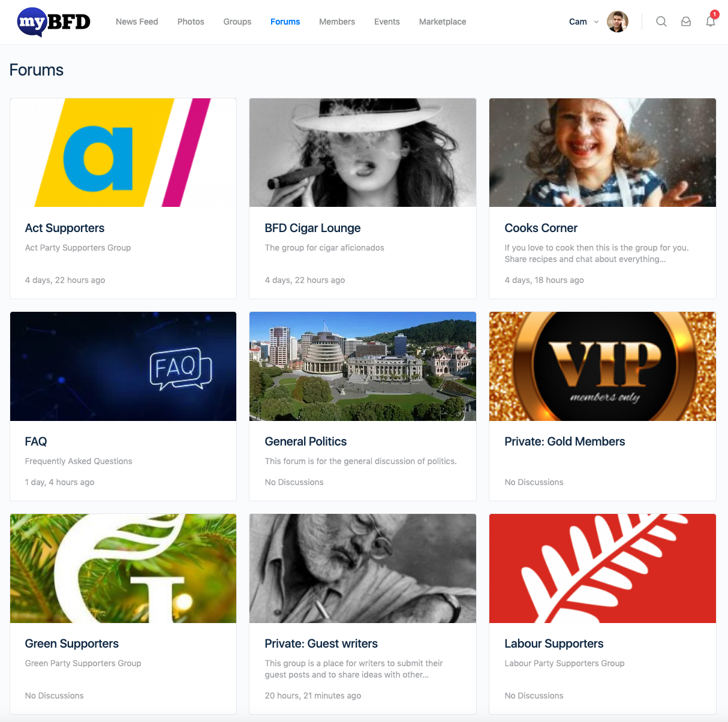
Task: Open the Events menu item
Action: point(387,22)
